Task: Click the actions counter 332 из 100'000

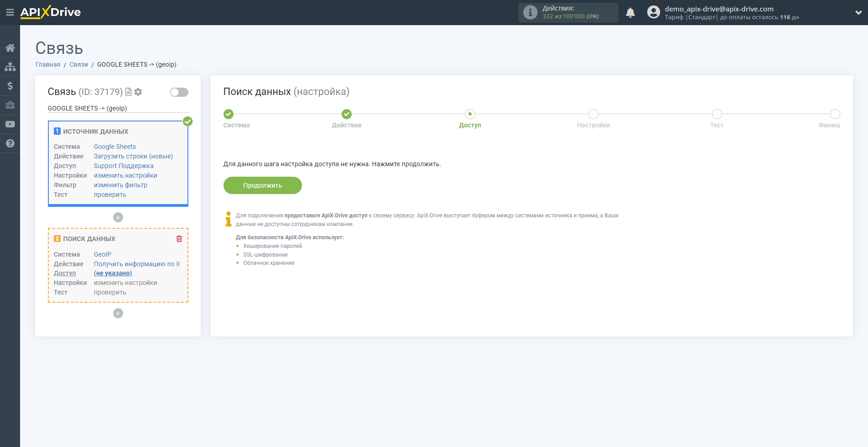Action: (571, 16)
